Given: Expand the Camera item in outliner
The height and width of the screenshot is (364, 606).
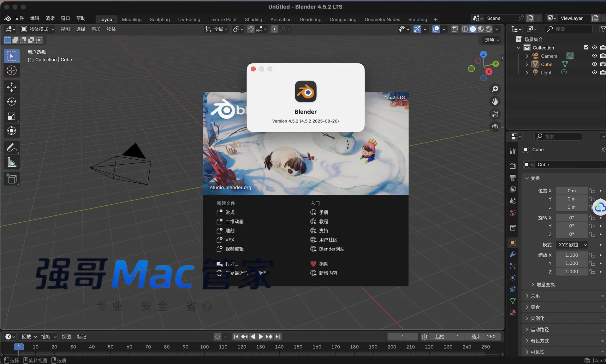Looking at the screenshot, I should click(526, 56).
